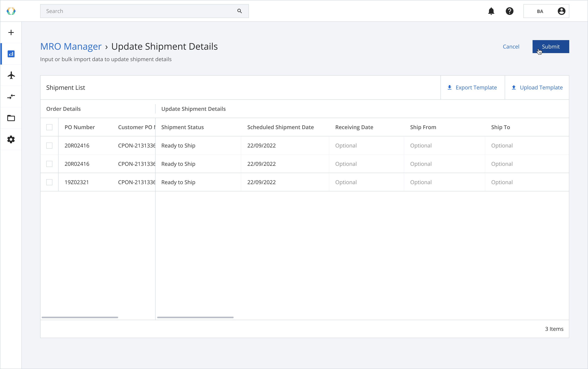Image resolution: width=588 pixels, height=369 pixels.
Task: Click Order Details horizontal scrollbar
Action: (x=80, y=317)
